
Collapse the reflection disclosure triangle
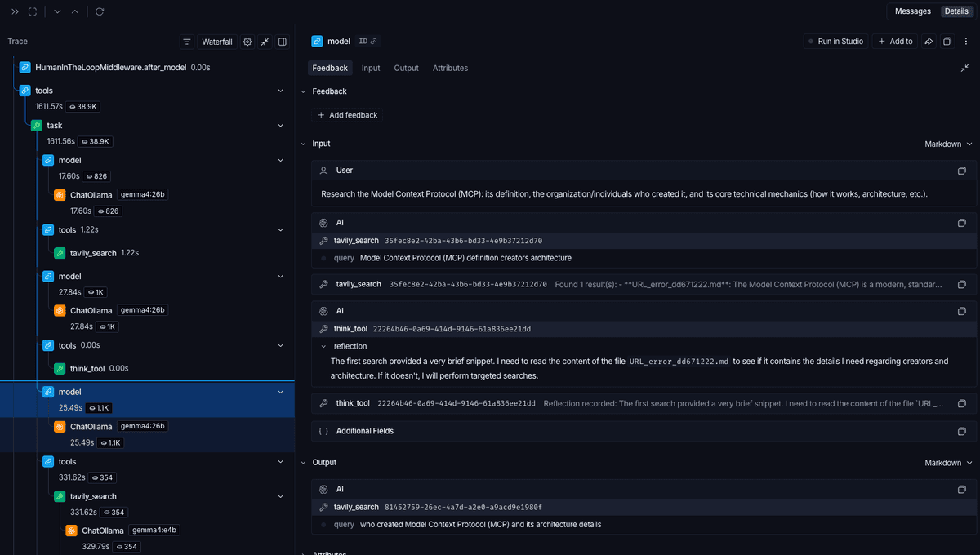324,346
